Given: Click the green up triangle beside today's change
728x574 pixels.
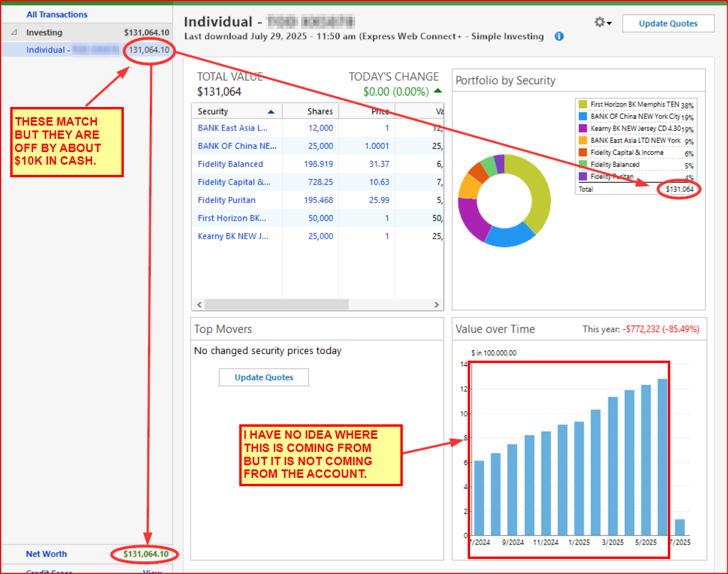Looking at the screenshot, I should tap(438, 91).
